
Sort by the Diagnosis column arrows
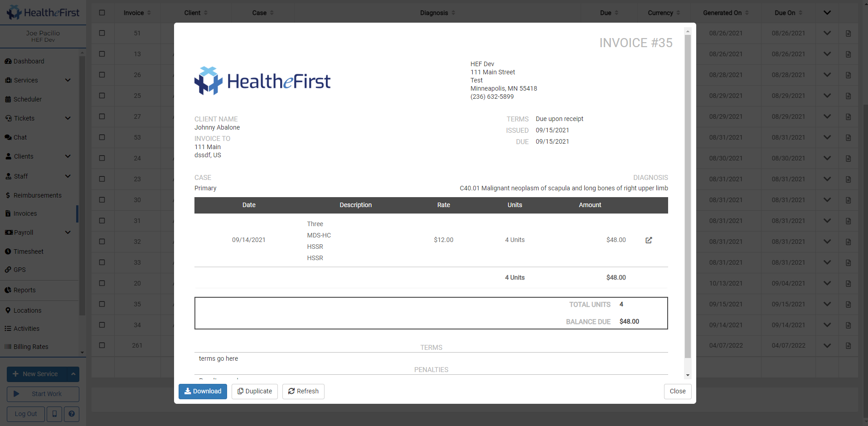click(453, 13)
